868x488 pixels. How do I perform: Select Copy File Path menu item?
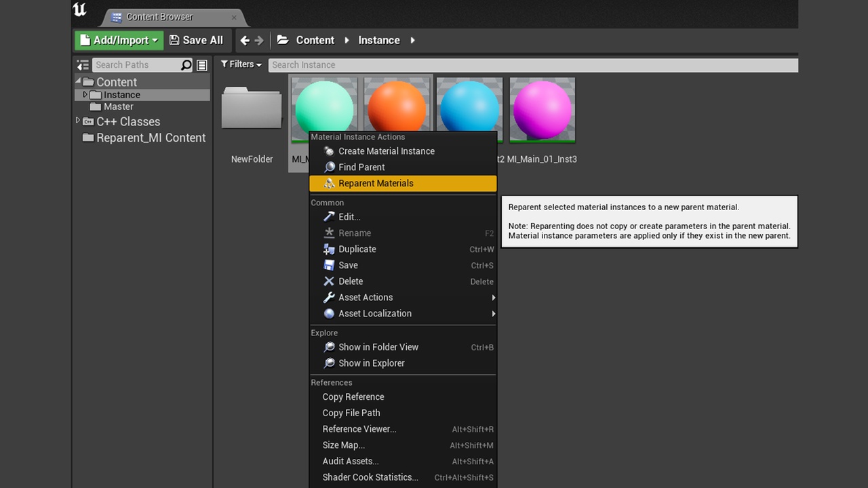click(x=403, y=413)
